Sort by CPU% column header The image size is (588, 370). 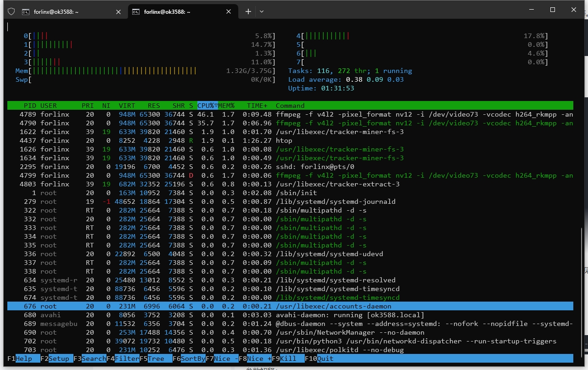[x=206, y=106]
